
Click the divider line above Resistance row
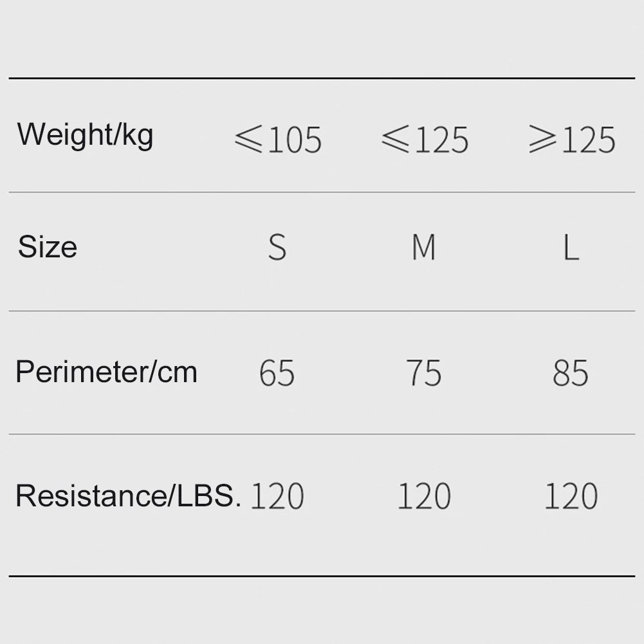point(322,434)
